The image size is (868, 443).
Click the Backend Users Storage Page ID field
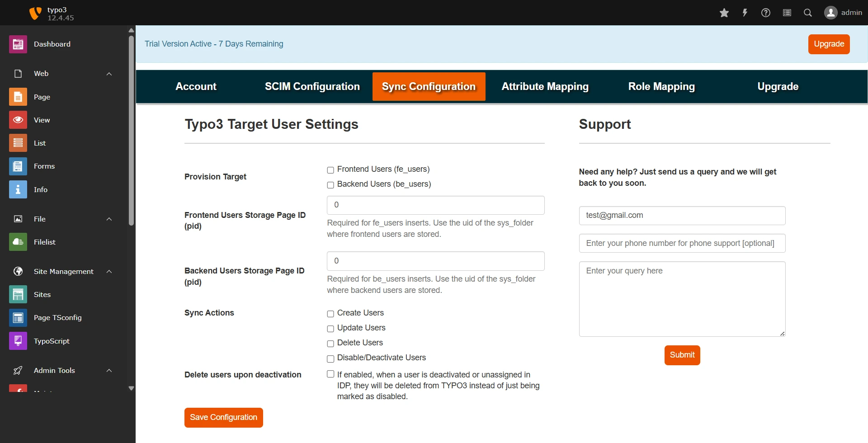pyautogui.click(x=436, y=261)
